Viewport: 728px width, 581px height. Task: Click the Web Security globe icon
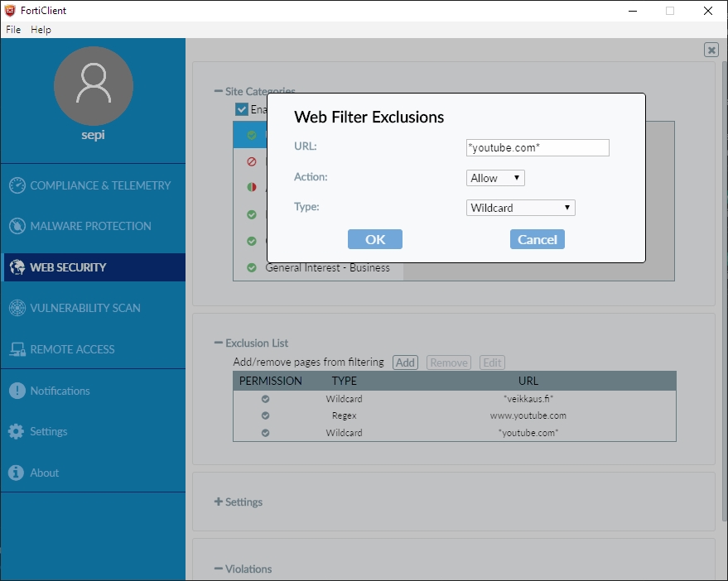pos(17,267)
